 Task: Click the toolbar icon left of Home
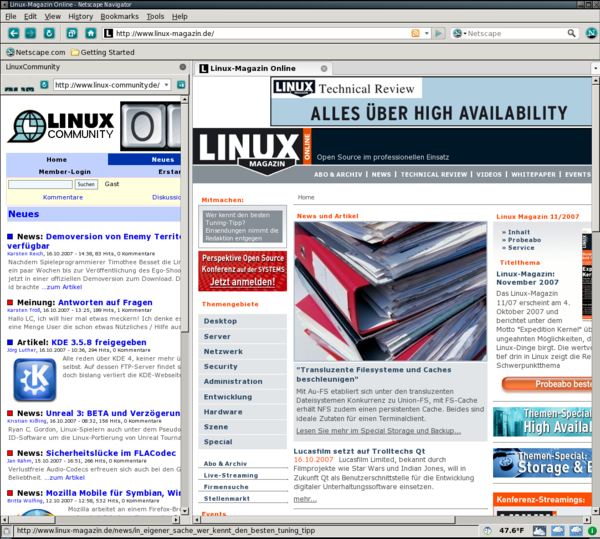[x=72, y=33]
